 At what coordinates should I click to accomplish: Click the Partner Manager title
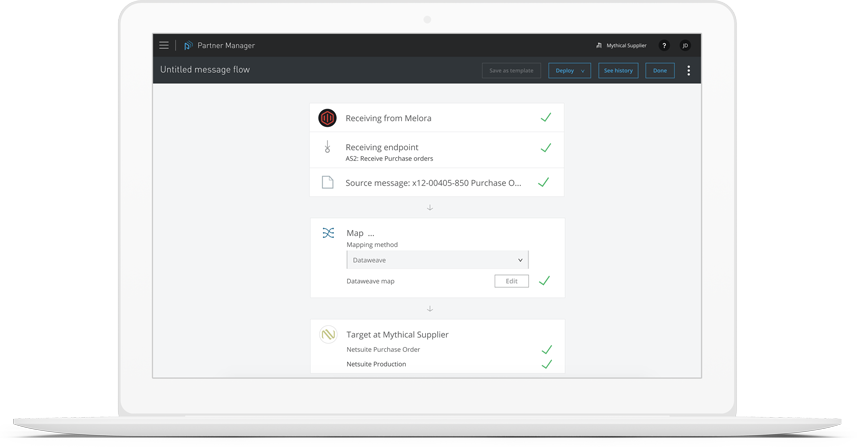(x=226, y=45)
